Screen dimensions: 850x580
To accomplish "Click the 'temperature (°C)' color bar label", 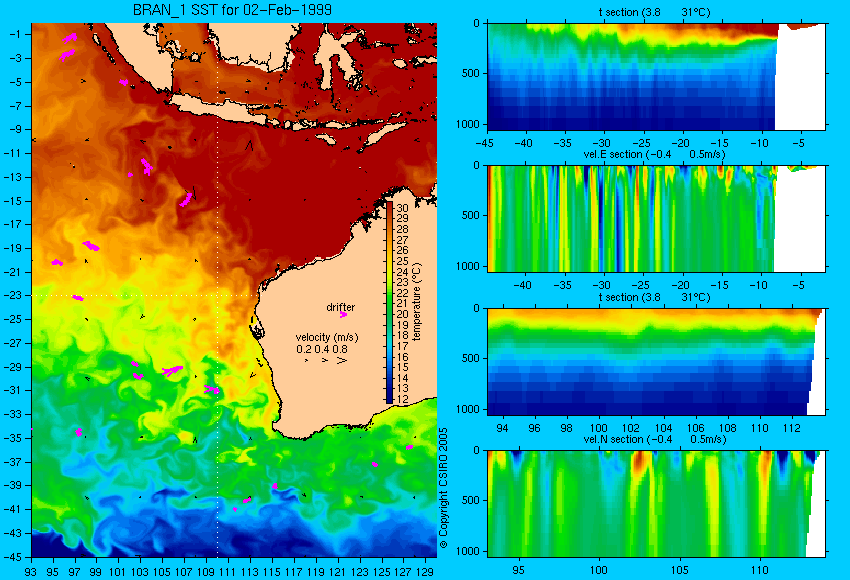I will pos(416,301).
